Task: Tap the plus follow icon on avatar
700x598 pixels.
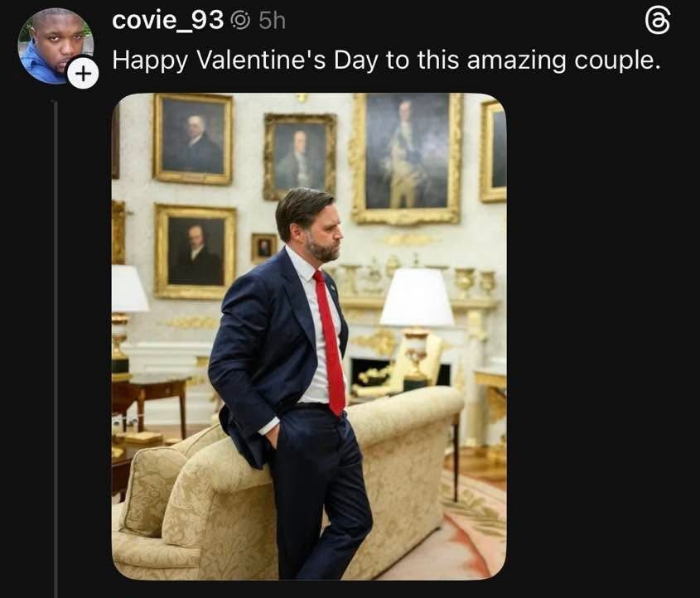Action: coord(81,74)
